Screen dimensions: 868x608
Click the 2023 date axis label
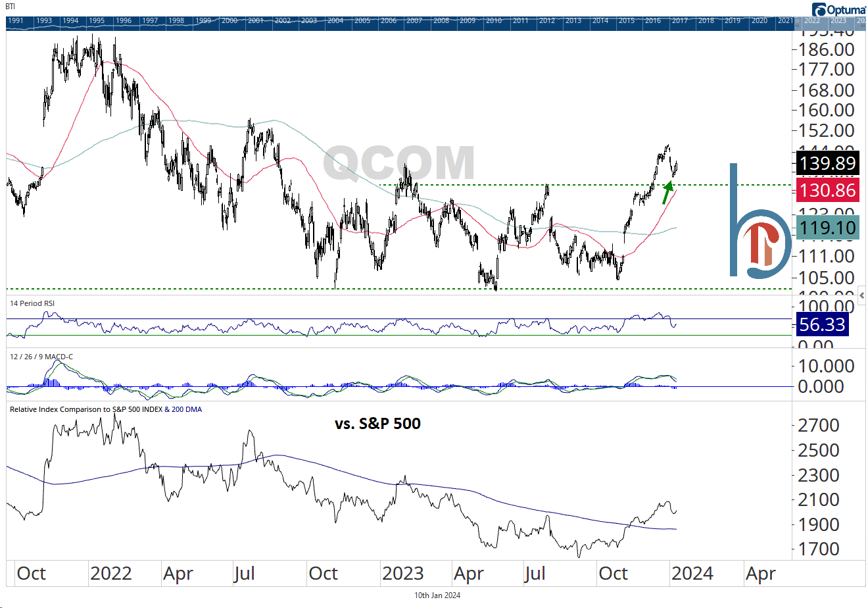[x=403, y=574]
